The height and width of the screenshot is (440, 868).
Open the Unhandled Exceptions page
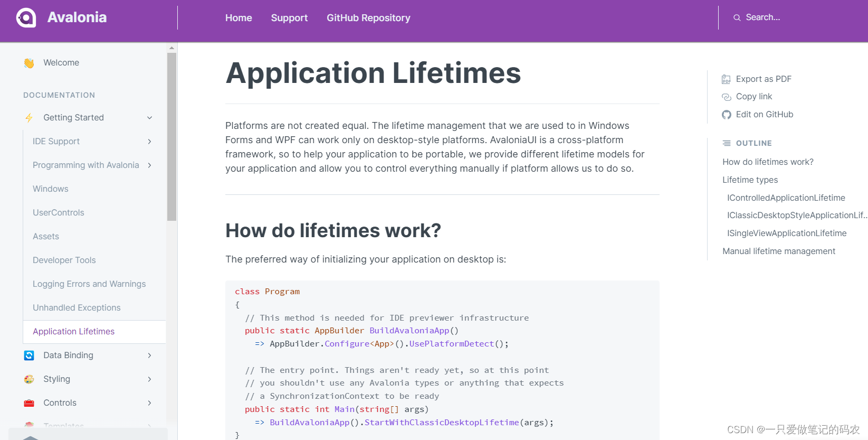tap(77, 308)
